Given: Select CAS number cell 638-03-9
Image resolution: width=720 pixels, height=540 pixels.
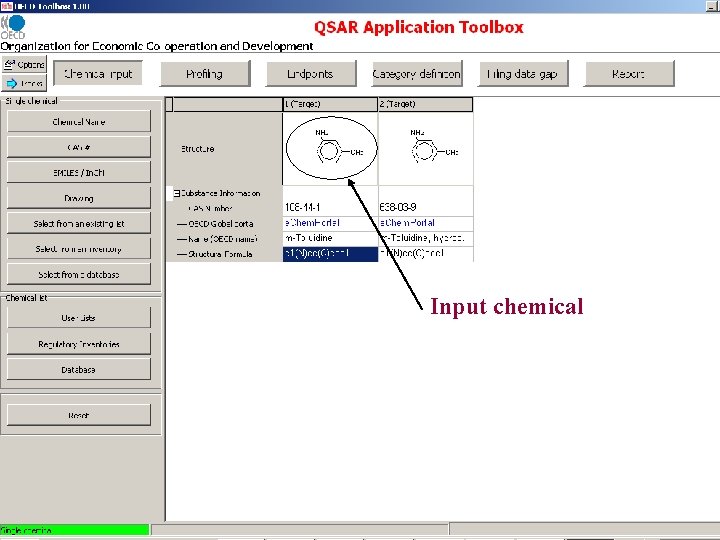Looking at the screenshot, I should (x=426, y=207).
